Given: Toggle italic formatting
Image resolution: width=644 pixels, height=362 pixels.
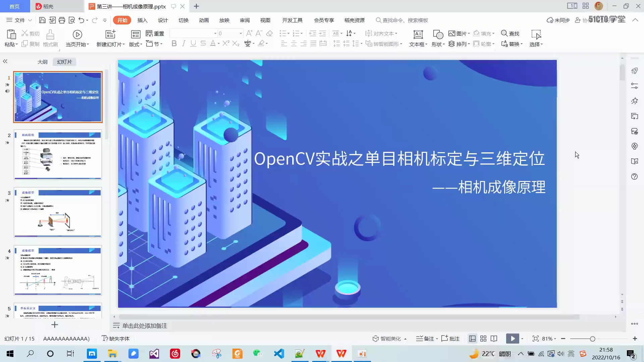Looking at the screenshot, I should click(x=183, y=43).
